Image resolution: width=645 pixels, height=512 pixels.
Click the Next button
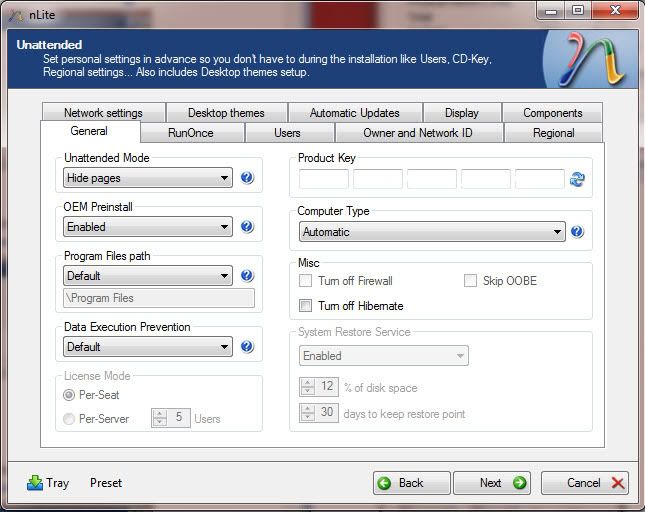(x=492, y=483)
